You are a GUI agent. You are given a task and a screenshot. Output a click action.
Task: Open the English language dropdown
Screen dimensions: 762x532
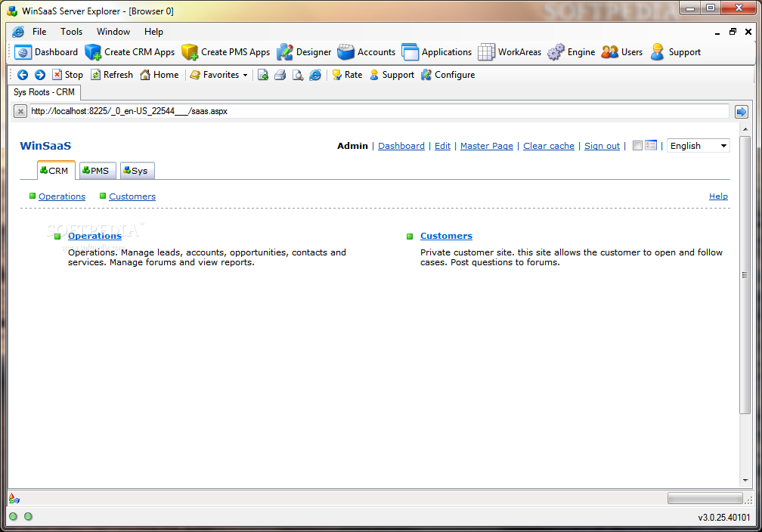[698, 146]
